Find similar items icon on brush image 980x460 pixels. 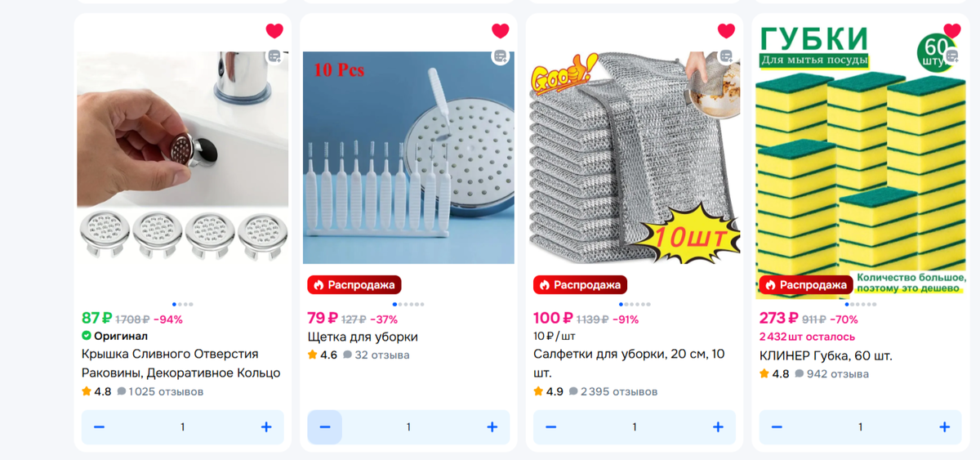(500, 56)
